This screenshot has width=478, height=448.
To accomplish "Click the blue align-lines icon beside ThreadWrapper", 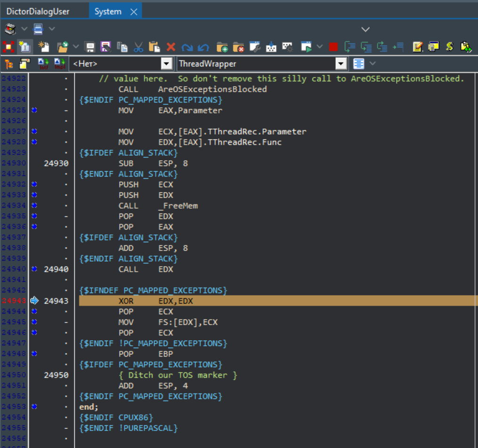I will click(x=358, y=64).
